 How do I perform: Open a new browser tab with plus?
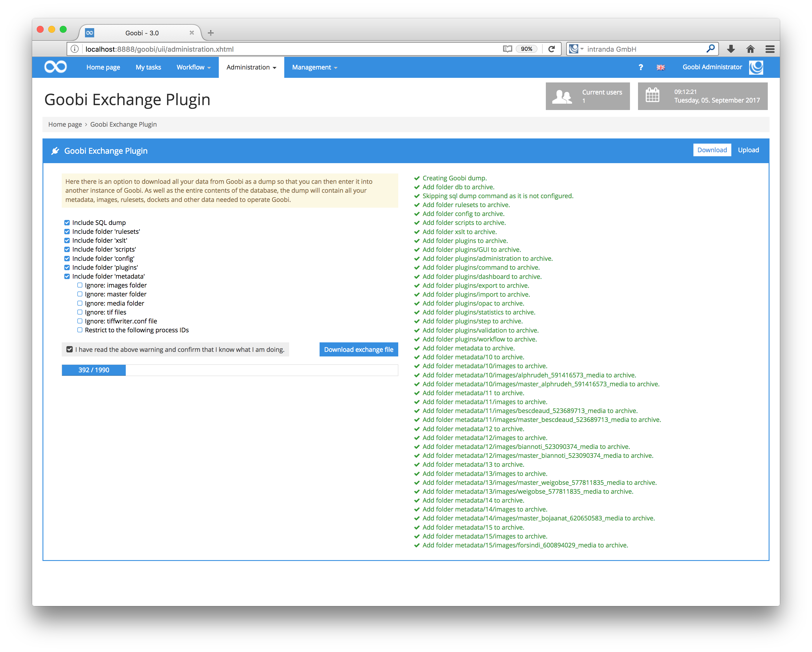pos(210,33)
